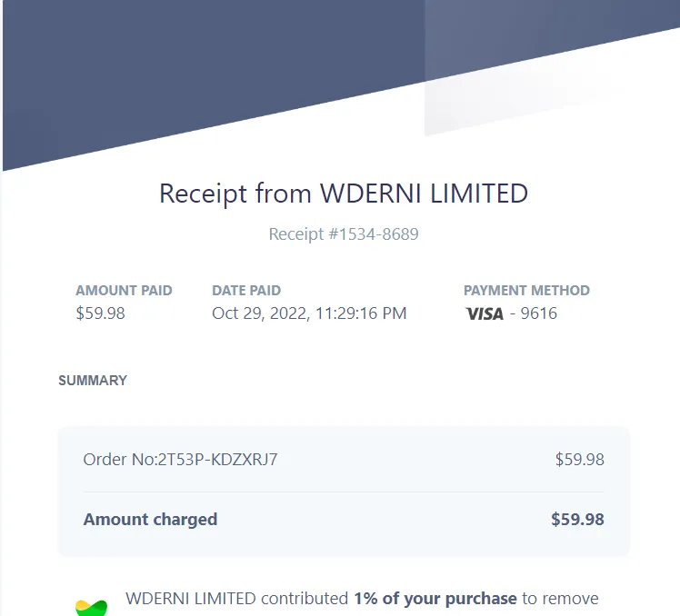Click receipt number #1534-8689
This screenshot has height=616, width=680.
[344, 234]
